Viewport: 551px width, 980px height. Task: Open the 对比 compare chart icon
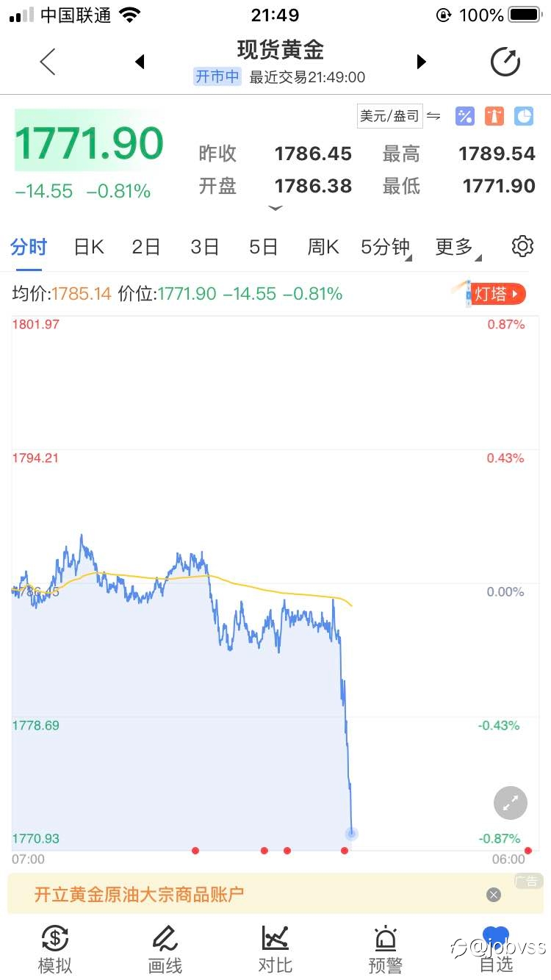pos(275,950)
